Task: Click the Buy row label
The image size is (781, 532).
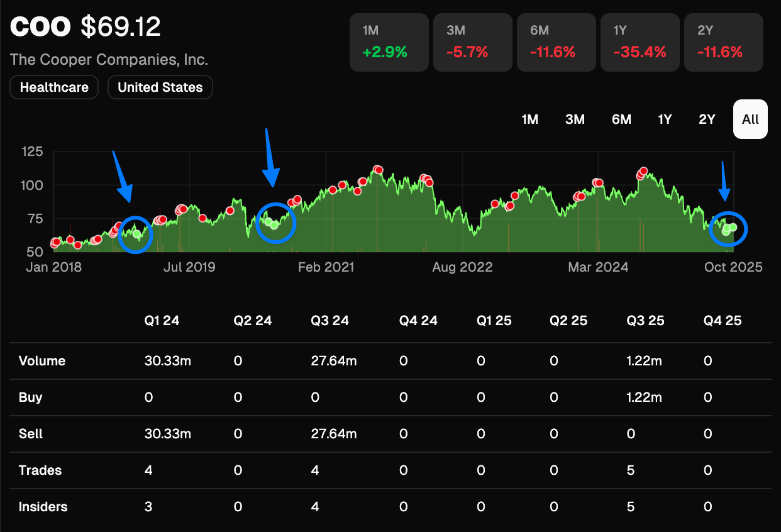Action: [x=31, y=397]
